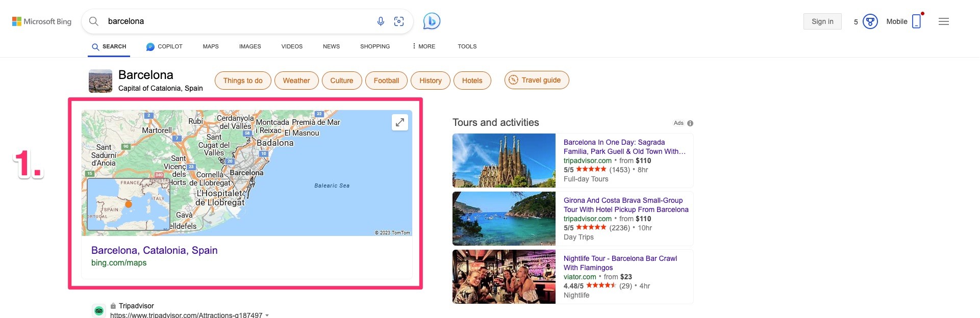Click the magnifier icon in search box

point(94,21)
